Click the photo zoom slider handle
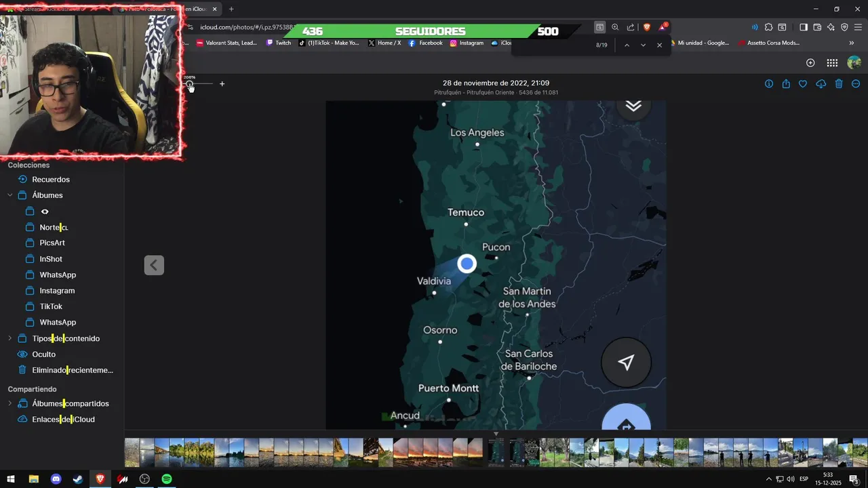Viewport: 868px width, 488px height. tap(189, 84)
